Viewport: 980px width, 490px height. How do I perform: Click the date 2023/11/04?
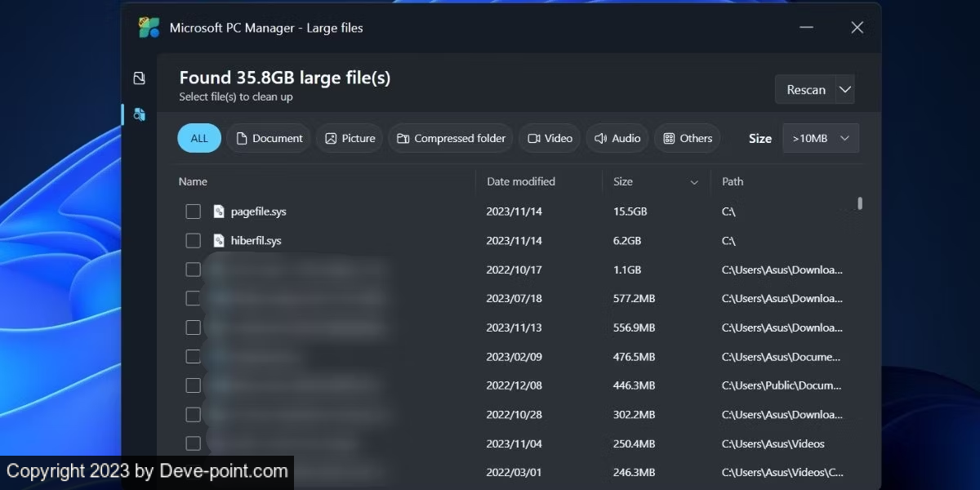514,443
